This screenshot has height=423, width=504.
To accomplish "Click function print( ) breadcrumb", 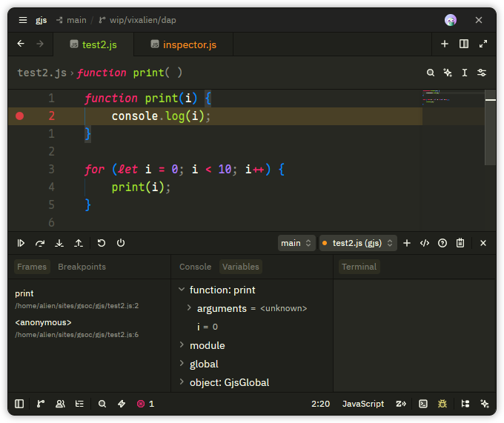I will click(130, 73).
